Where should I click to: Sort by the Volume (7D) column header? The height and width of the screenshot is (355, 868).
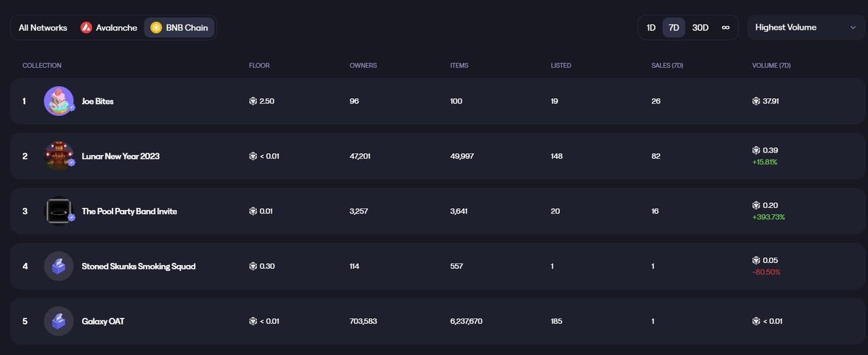coord(771,66)
